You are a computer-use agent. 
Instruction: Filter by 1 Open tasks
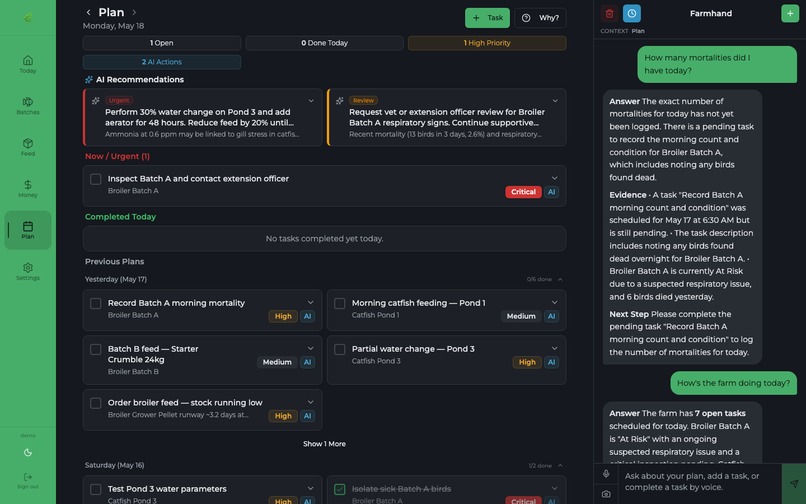162,43
